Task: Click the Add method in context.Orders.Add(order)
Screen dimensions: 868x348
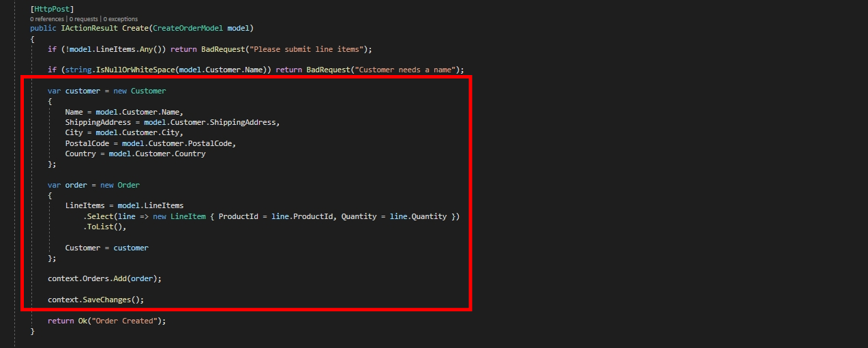Action: [x=120, y=278]
